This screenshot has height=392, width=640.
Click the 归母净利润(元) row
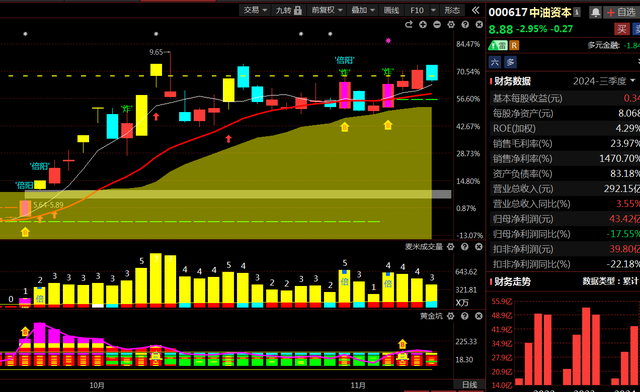click(564, 219)
